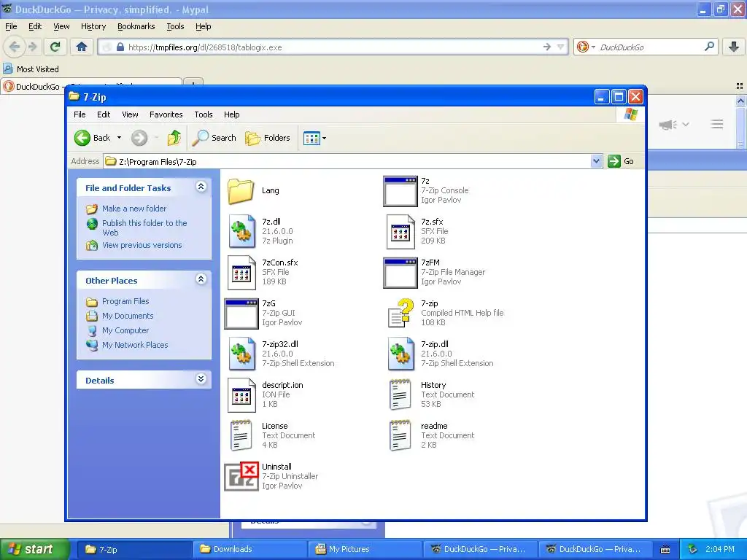The height and width of the screenshot is (560, 747).
Task: Open the 7-Zip window Edit menu
Action: [x=104, y=114]
